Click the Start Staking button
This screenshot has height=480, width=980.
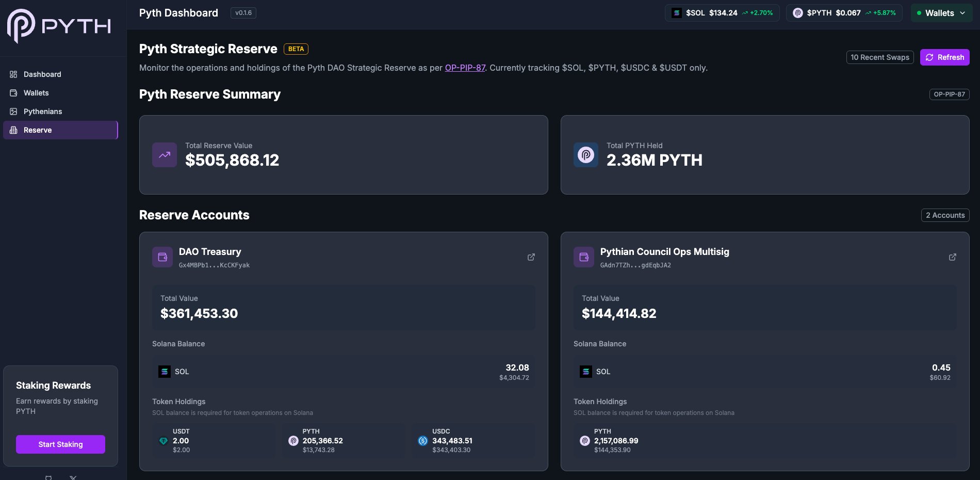[60, 444]
